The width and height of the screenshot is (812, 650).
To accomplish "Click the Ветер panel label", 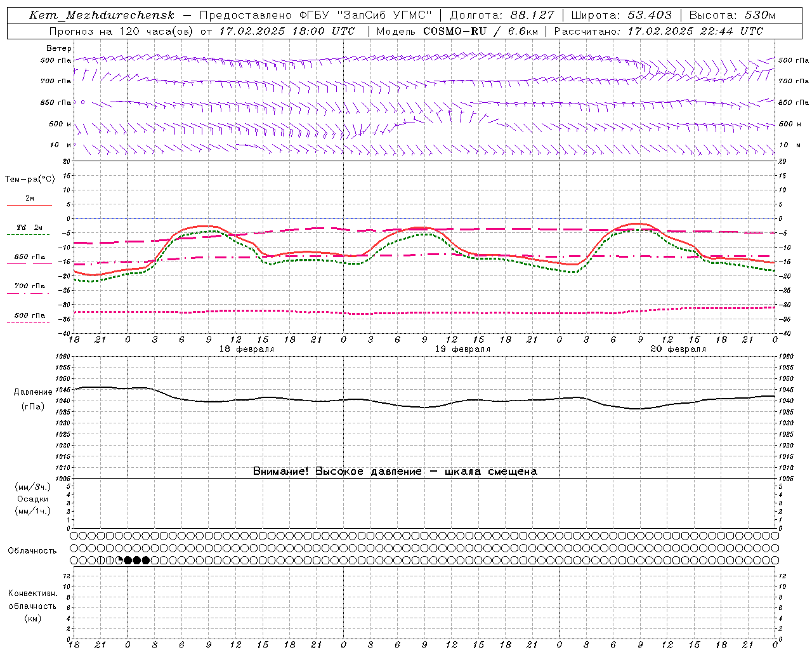I will coord(58,48).
